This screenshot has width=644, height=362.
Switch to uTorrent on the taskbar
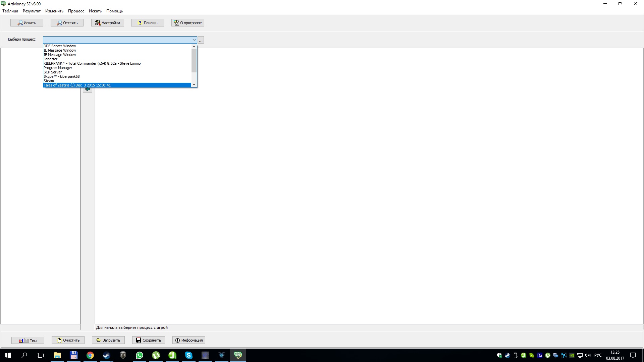(x=156, y=355)
